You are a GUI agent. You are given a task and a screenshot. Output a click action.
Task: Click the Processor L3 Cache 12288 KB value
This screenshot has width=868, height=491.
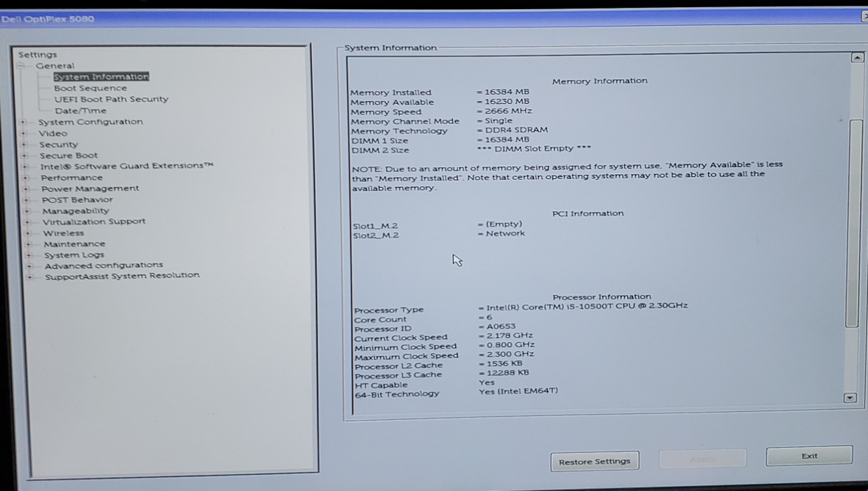[504, 373]
